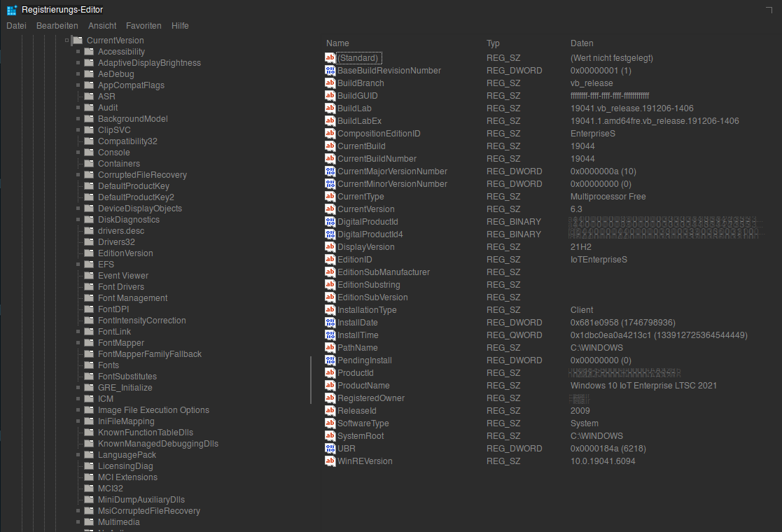Sort by the Name column header
This screenshot has height=532, width=782.
point(337,43)
